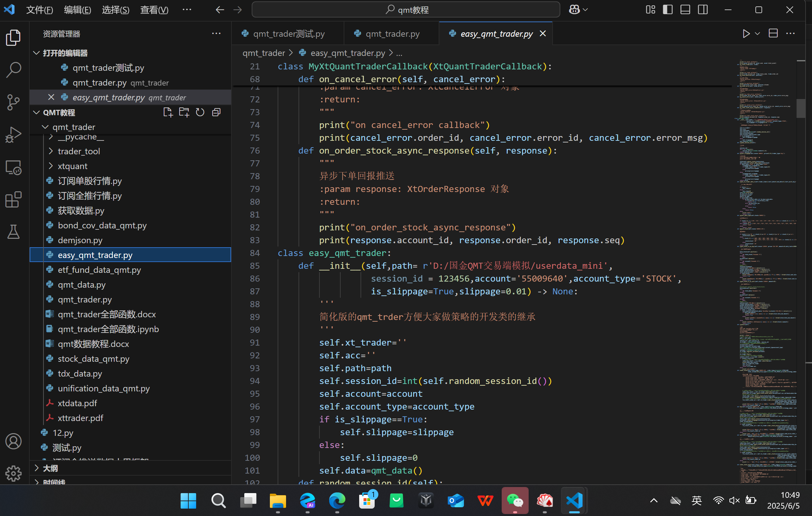
Task: Expand the xtquant folder
Action: coord(51,166)
